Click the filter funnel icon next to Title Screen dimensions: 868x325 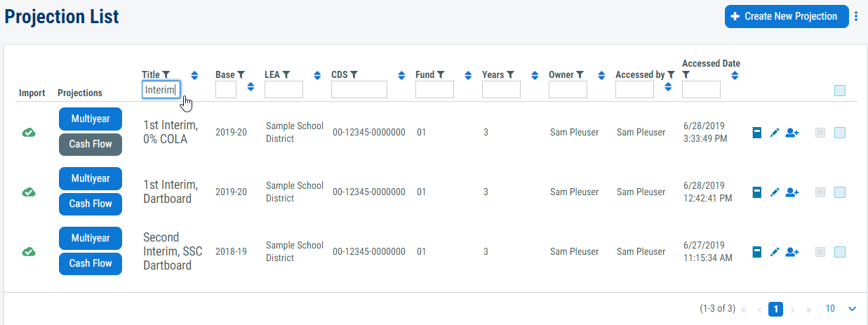(x=166, y=74)
